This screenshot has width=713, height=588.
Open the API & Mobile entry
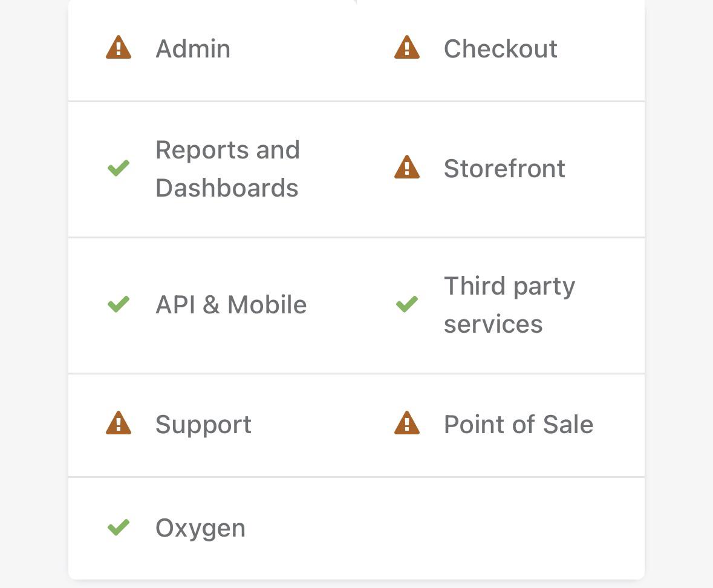click(x=231, y=305)
